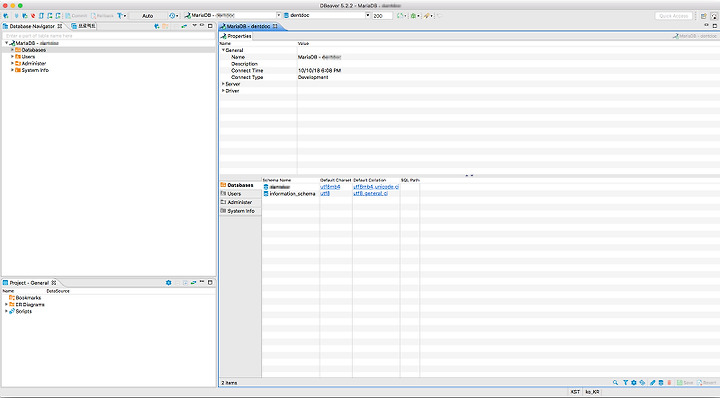This screenshot has width=720, height=398.
Task: Select the System Info side tab in editor
Action: coord(240,211)
